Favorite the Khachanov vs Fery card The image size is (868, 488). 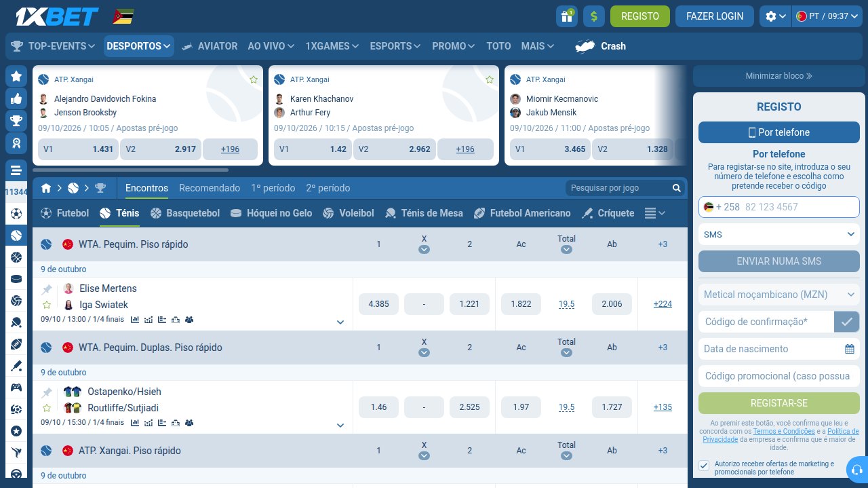pos(490,79)
